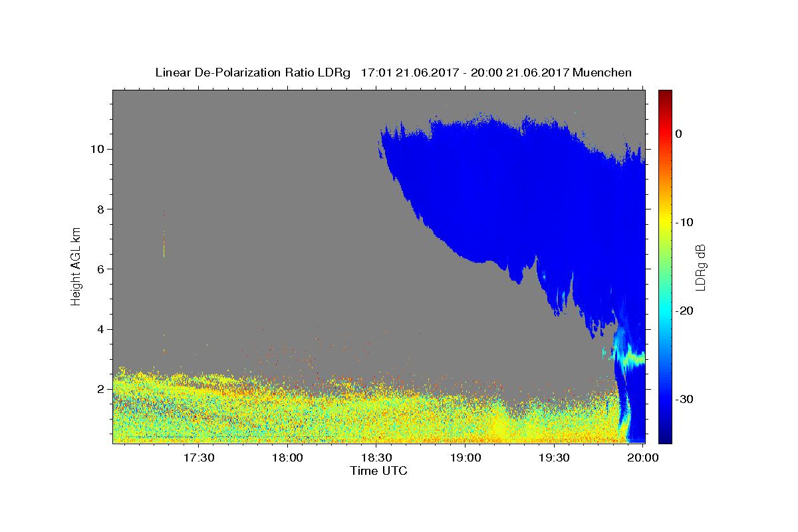Click the 'Time UTC' axis label

tap(378, 470)
